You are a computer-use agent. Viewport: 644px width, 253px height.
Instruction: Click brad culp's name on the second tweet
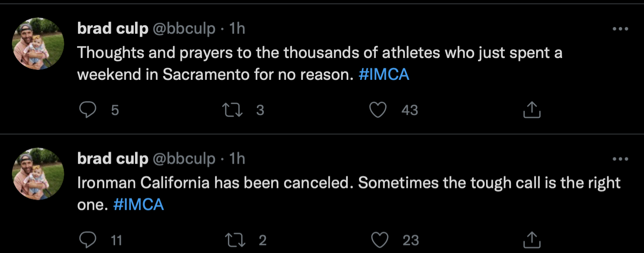point(112,159)
